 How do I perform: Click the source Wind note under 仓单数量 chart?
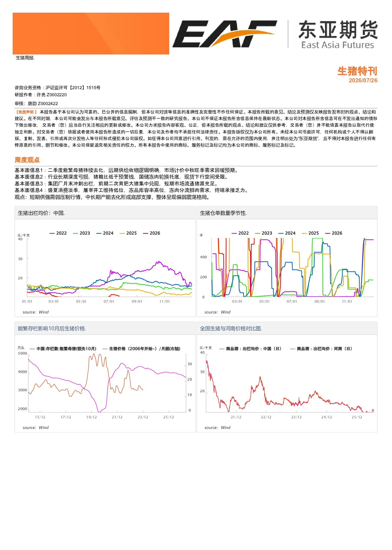coord(217,312)
